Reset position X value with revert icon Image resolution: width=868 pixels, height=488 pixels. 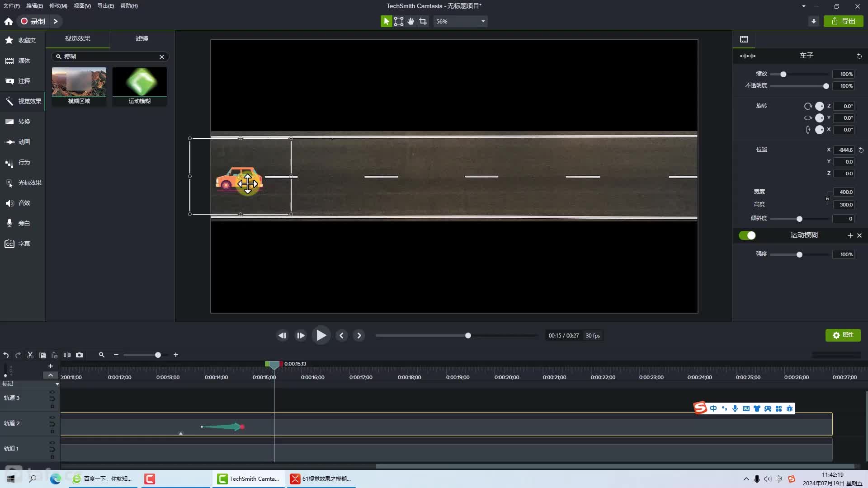pyautogui.click(x=861, y=150)
